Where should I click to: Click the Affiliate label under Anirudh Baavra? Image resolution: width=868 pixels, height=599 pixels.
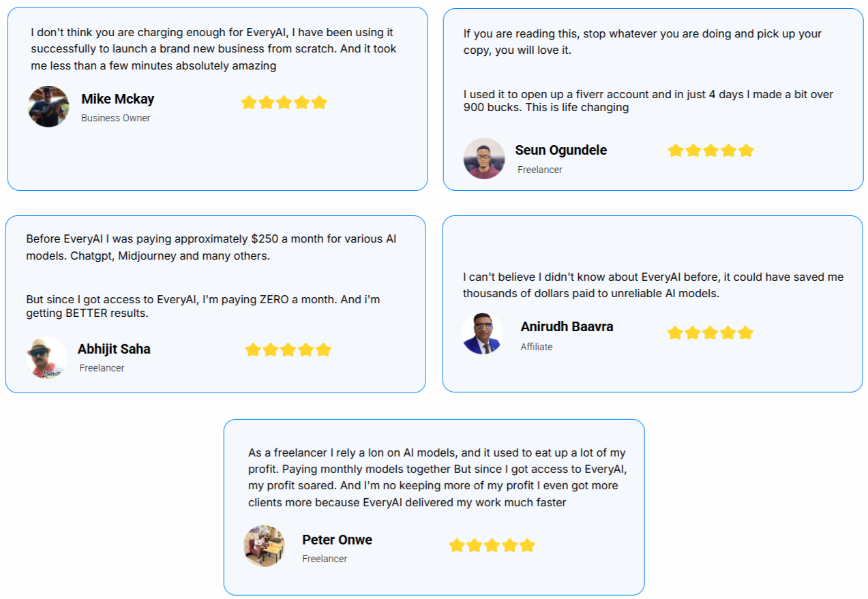pyautogui.click(x=537, y=347)
